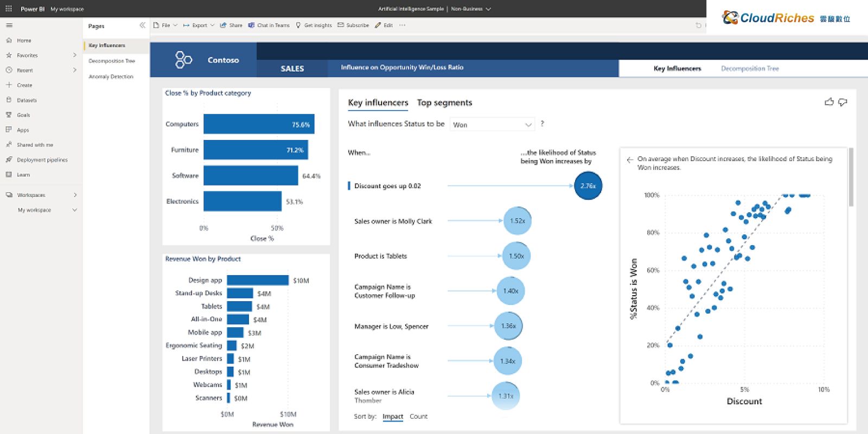Click the scrollbar of the scatter chart panel
The image size is (868, 434).
click(x=851, y=177)
